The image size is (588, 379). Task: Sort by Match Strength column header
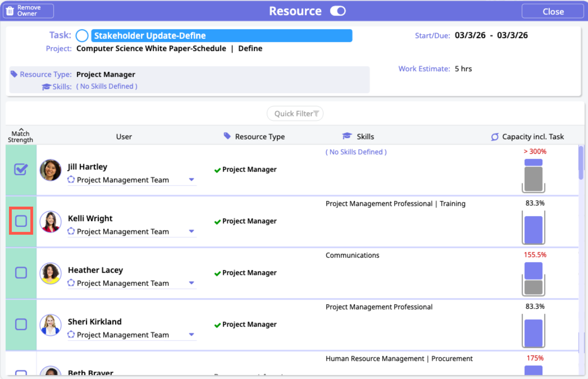tap(20, 136)
